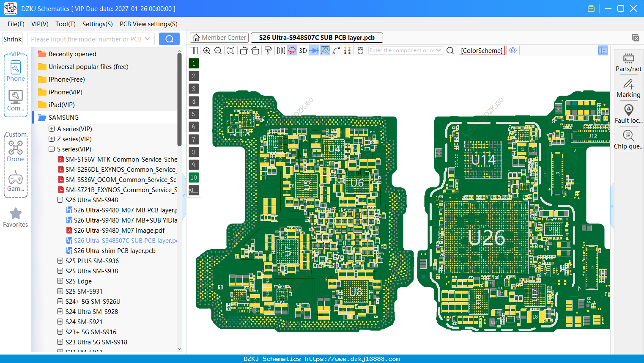Select the S26 Ultra-S948S07C SUB PCB tab
Viewport: 644px width, 363px height.
317,38
